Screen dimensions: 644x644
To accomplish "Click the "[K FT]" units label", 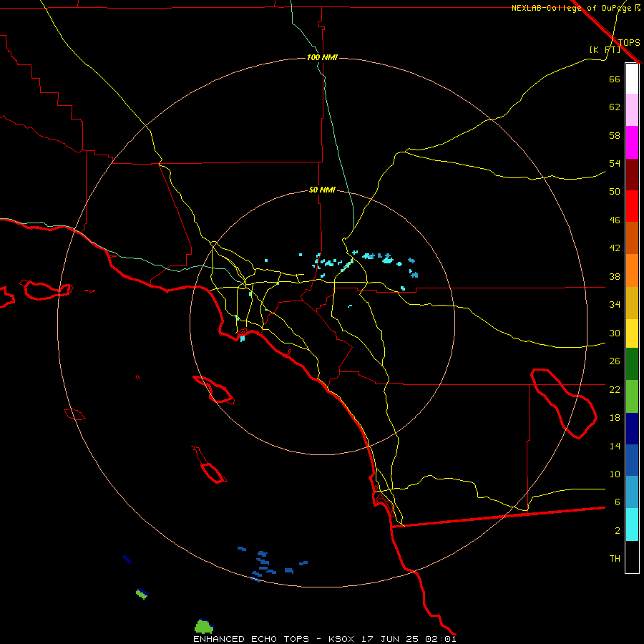I will 605,50.
